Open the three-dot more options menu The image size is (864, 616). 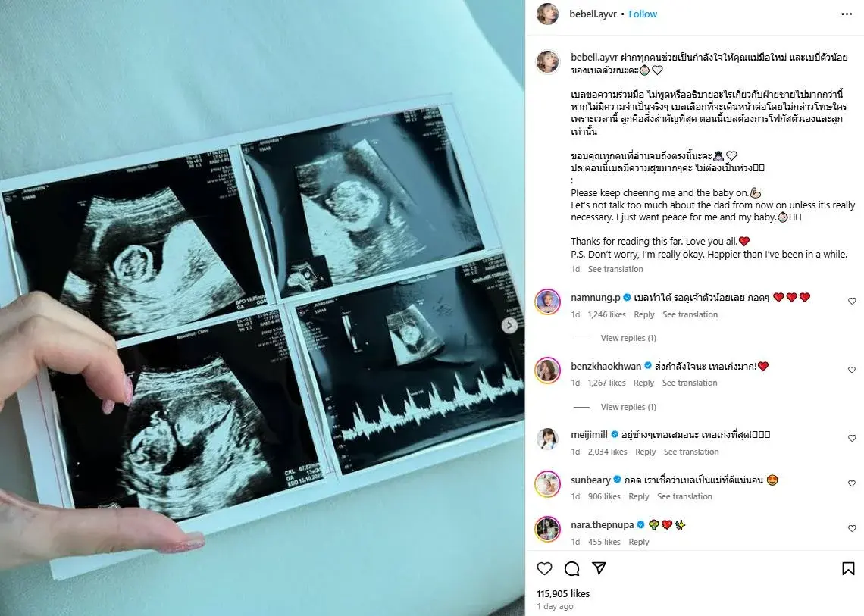[847, 14]
